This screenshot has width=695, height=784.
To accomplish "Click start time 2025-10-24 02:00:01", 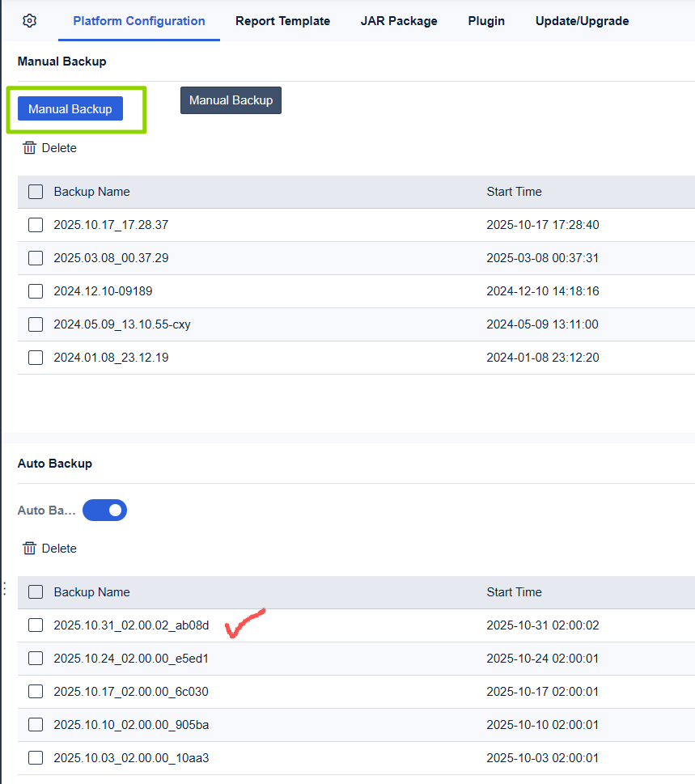I will 543,659.
